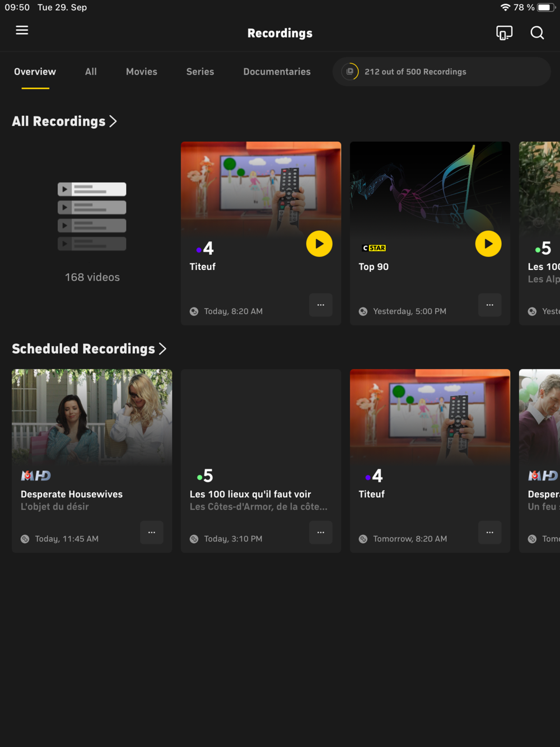Select the Overview tab
The image size is (560, 747).
point(35,72)
